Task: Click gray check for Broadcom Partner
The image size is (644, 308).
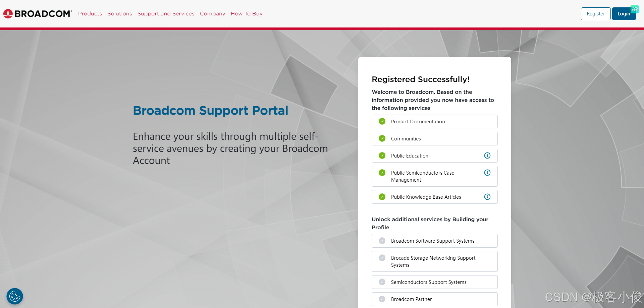Action: pyautogui.click(x=382, y=299)
